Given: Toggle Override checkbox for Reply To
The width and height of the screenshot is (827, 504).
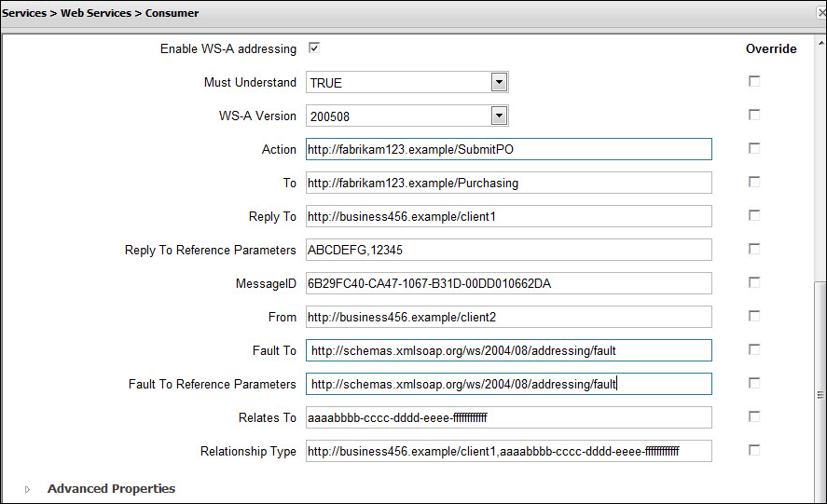Looking at the screenshot, I should pyautogui.click(x=754, y=215).
